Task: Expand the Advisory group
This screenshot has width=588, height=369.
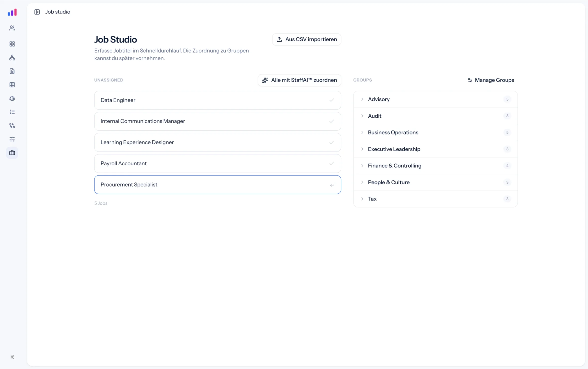Action: (362, 99)
